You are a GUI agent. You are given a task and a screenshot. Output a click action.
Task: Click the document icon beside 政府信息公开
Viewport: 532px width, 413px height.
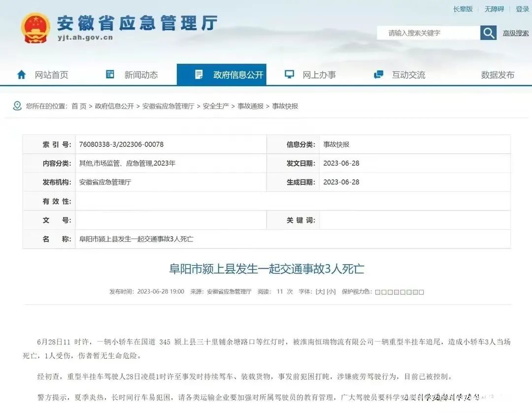[199, 74]
